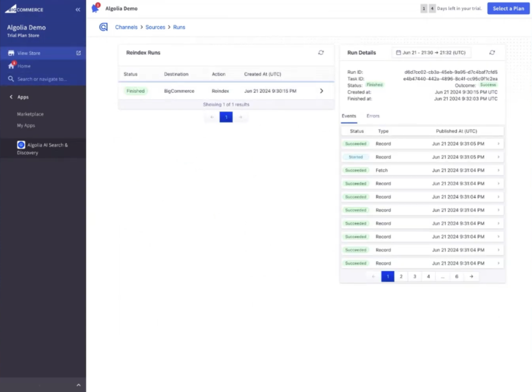Open the Sources breadcrumb link
This screenshot has height=392, width=532.
[x=155, y=27]
